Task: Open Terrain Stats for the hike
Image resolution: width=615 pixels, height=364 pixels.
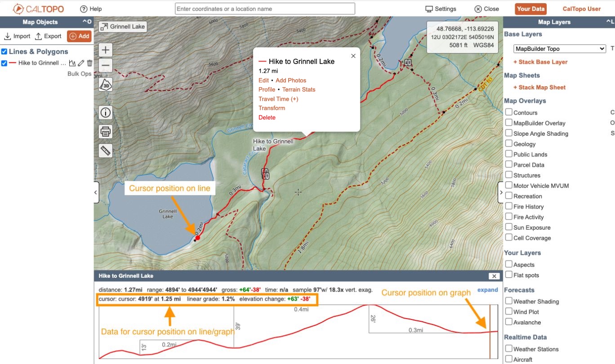Action: click(x=300, y=89)
